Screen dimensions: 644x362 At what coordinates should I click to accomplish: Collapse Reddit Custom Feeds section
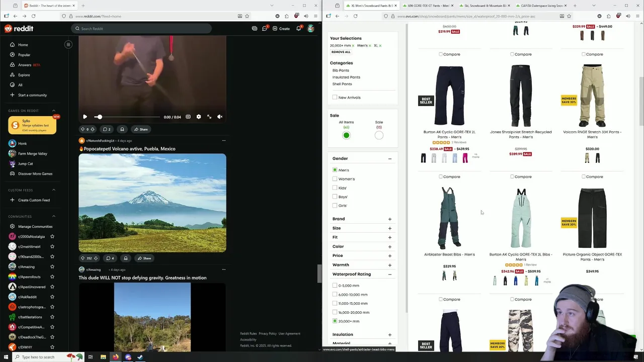54,190
